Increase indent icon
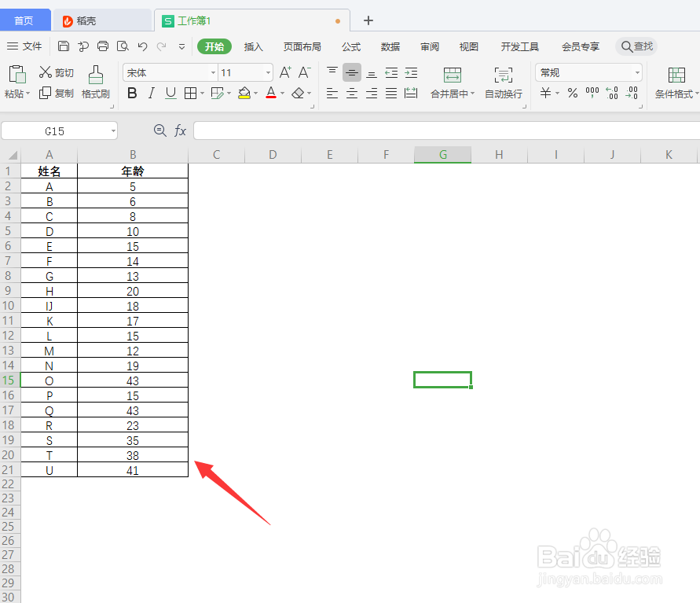 point(411,72)
